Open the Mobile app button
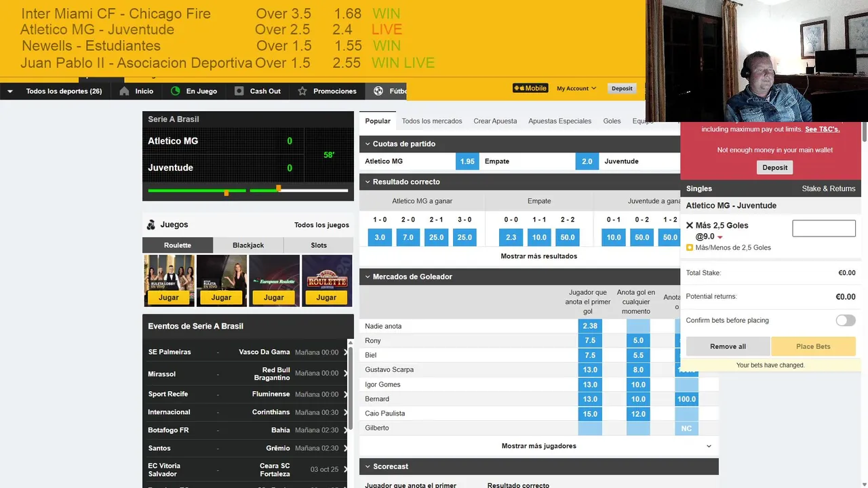The height and width of the screenshot is (488, 868). coord(530,88)
